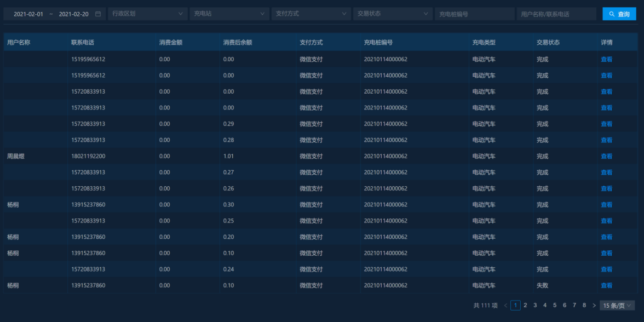The width and height of the screenshot is (644, 322).
Task: Expand the 交易状态 dropdown
Action: tap(392, 14)
